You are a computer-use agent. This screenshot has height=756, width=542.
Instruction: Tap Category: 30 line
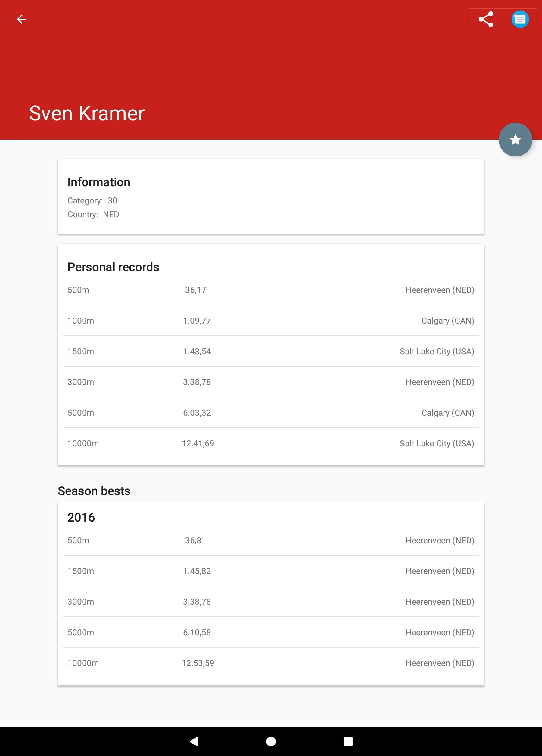[x=92, y=201]
